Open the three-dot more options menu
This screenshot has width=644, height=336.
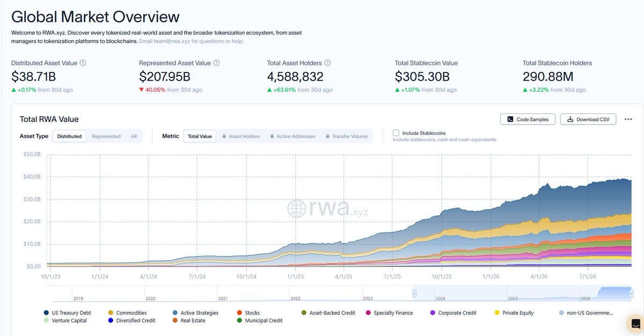[x=628, y=119]
